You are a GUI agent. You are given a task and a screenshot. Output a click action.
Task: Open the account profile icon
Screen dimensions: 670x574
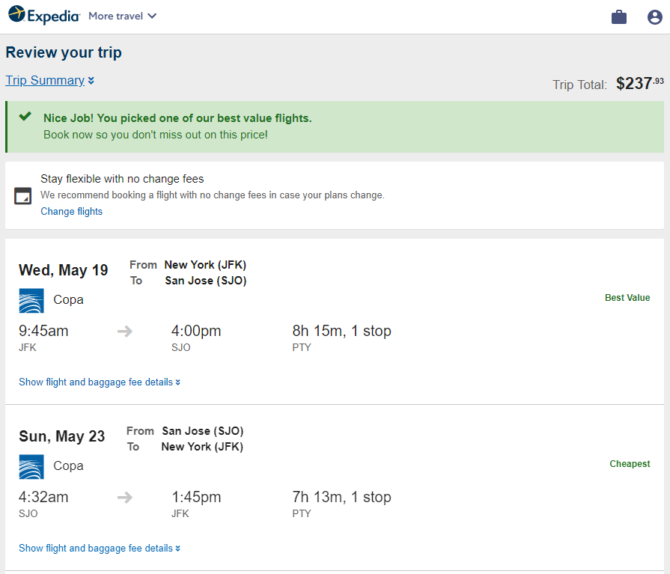point(655,17)
